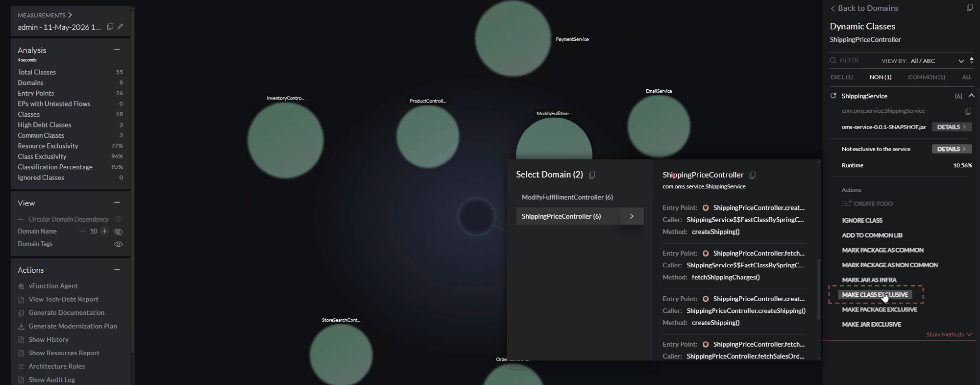Viewport: 980px width, 385px height.
Task: Switch to COMMON (1) tab
Action: tap(927, 77)
